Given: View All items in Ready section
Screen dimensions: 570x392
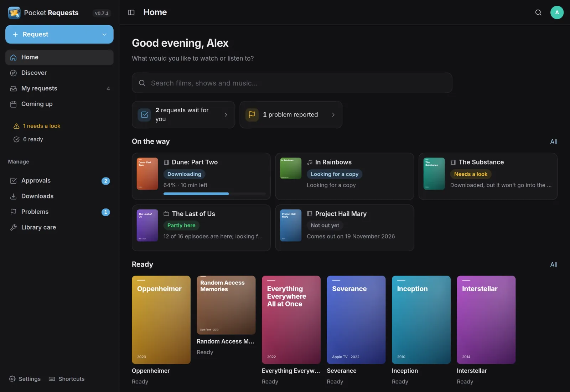Looking at the screenshot, I should [x=554, y=265].
